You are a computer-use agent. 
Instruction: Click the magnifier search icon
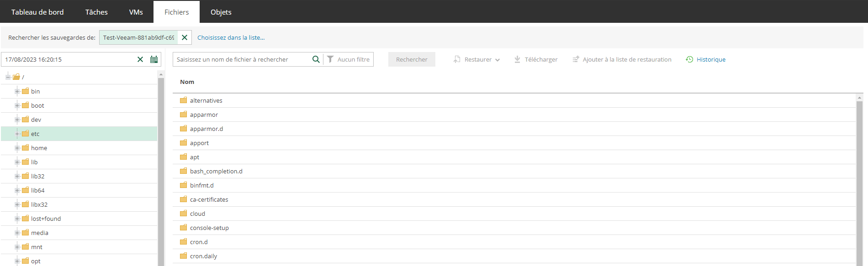316,59
